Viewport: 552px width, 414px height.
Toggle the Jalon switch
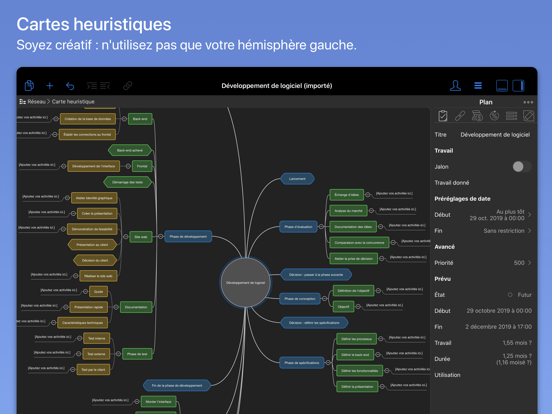[522, 167]
